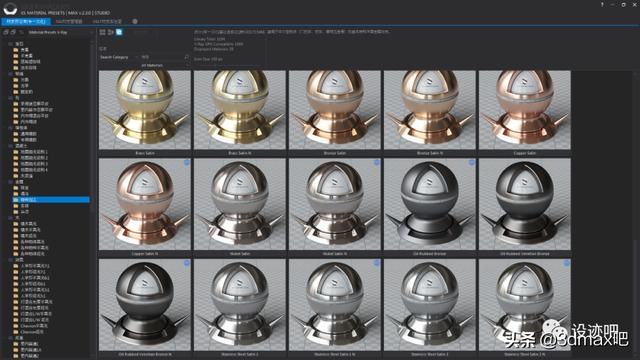640x360 pixels.
Task: Click the magnifier search icon
Action: pyautogui.click(x=187, y=57)
